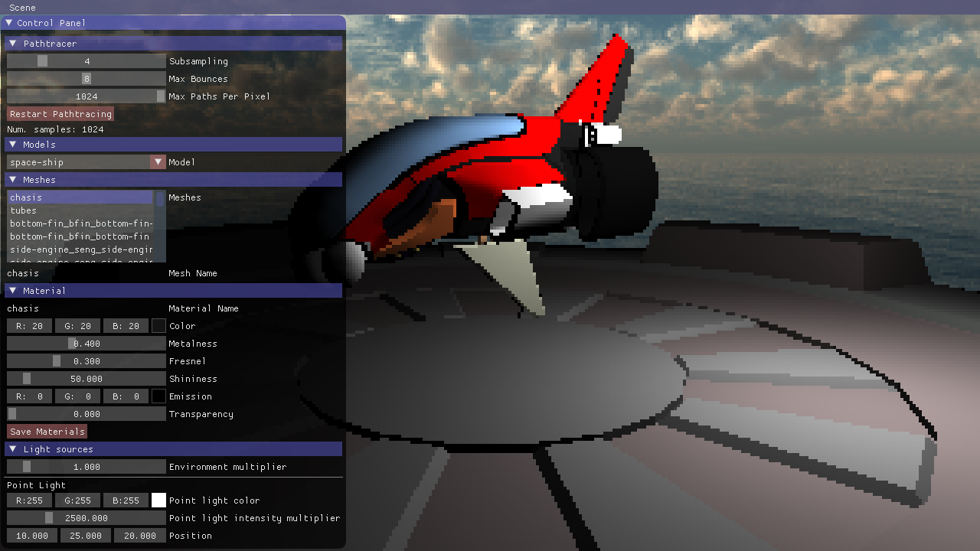Open the Point light color swatch
This screenshot has width=980, height=551.
158,500
